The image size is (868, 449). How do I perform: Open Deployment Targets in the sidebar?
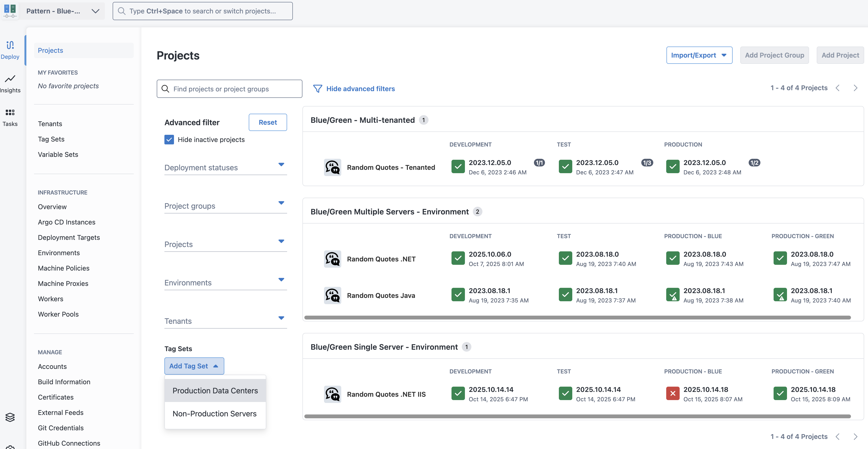click(69, 237)
